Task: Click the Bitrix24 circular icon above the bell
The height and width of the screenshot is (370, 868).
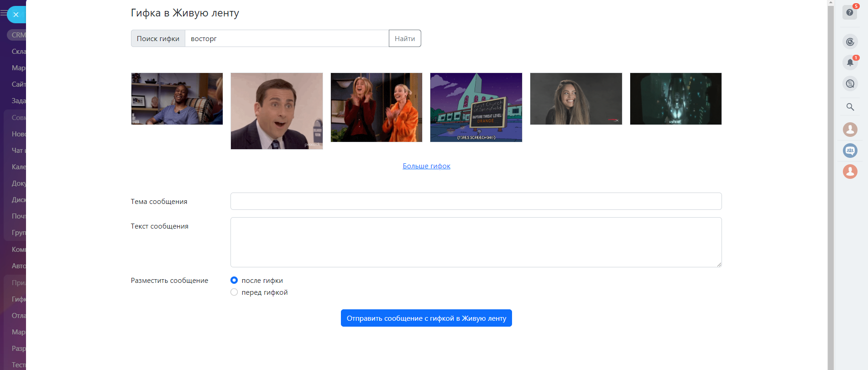Action: click(850, 42)
